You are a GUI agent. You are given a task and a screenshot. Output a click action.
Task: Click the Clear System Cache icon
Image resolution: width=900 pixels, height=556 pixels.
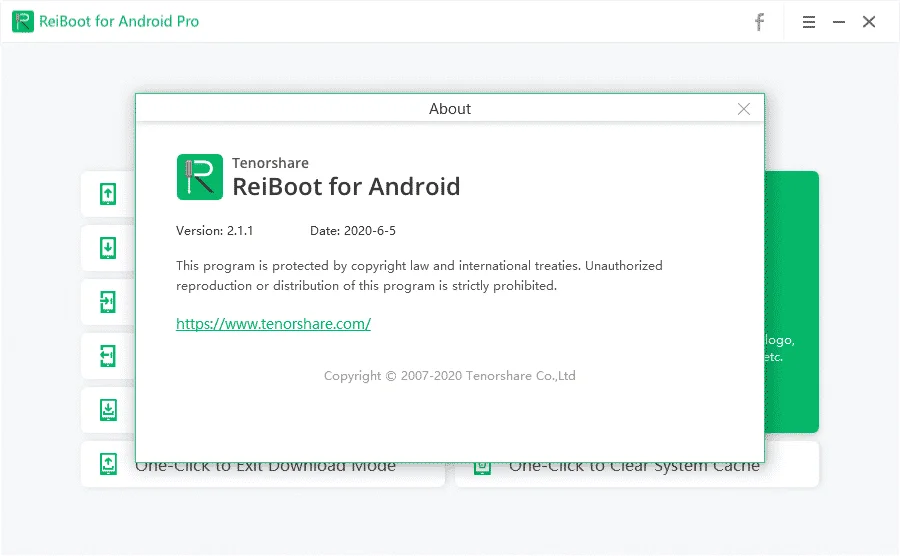[x=483, y=468]
